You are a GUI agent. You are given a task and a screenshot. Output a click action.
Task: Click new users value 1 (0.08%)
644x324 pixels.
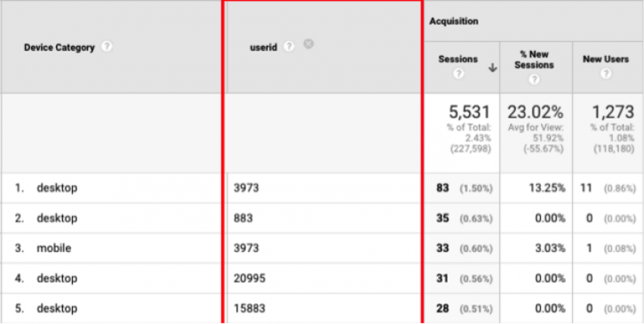[x=611, y=248]
